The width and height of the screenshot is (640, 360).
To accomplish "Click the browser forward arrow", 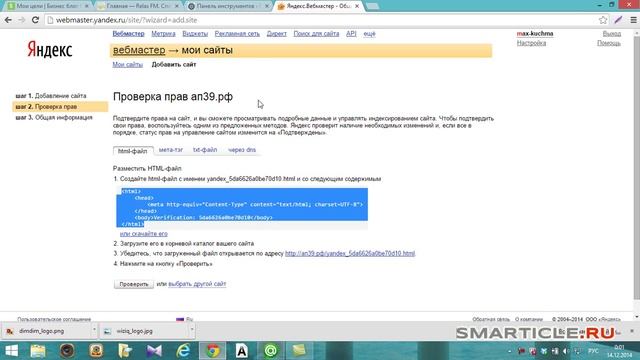I will tap(22, 20).
